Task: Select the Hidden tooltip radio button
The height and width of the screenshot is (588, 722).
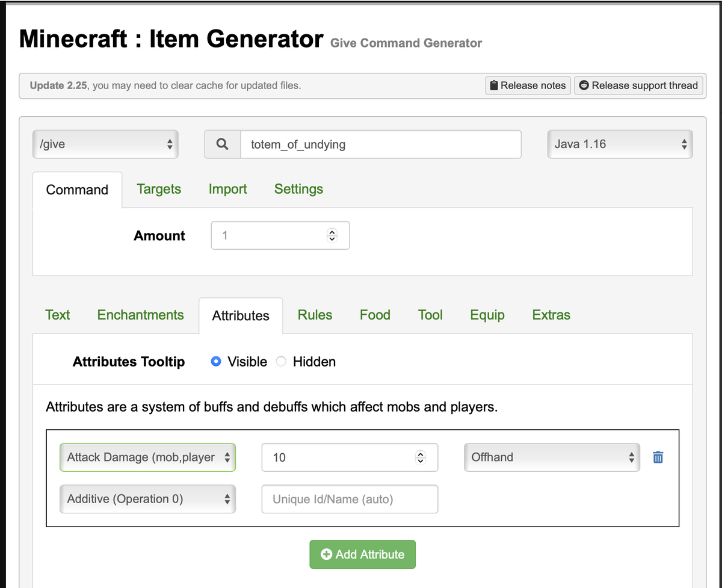Action: point(281,362)
